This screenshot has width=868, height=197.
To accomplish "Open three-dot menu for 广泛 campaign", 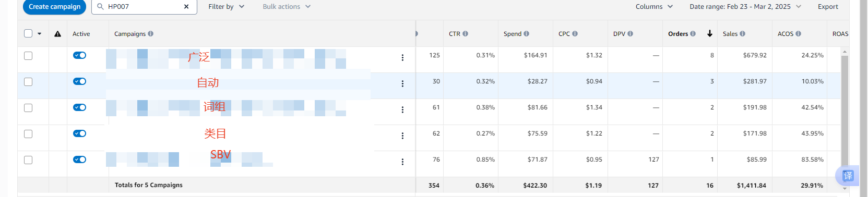I will pyautogui.click(x=402, y=58).
